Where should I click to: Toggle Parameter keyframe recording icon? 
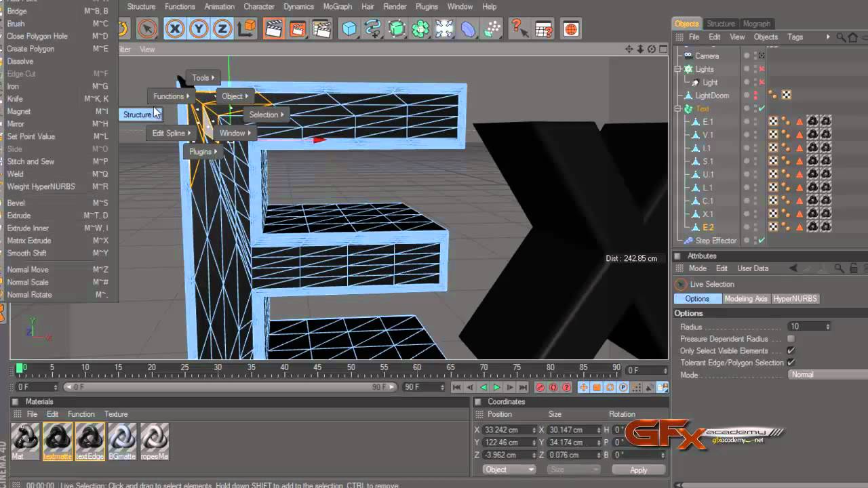(x=623, y=388)
